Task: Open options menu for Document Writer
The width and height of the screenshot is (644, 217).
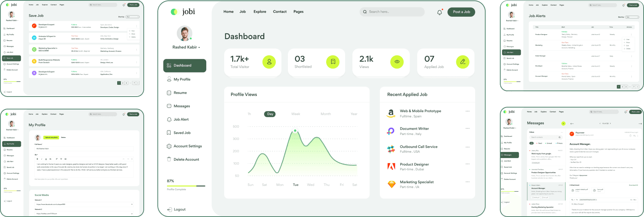Action: click(468, 129)
